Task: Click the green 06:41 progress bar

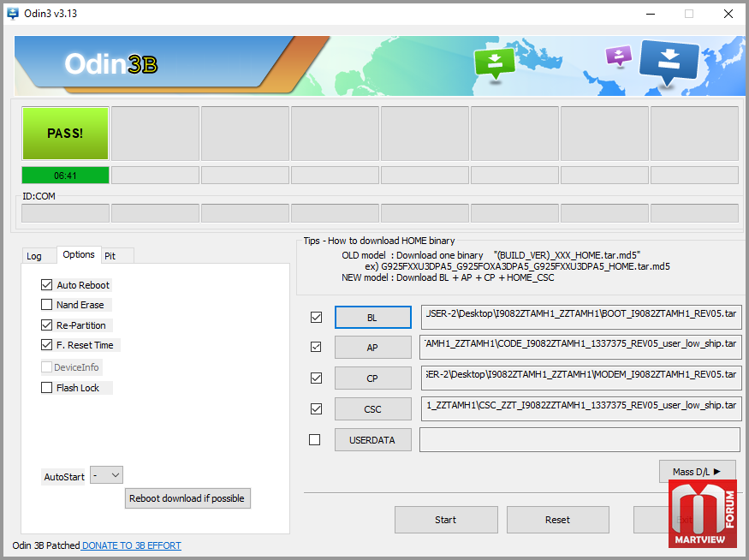Action: pyautogui.click(x=65, y=175)
